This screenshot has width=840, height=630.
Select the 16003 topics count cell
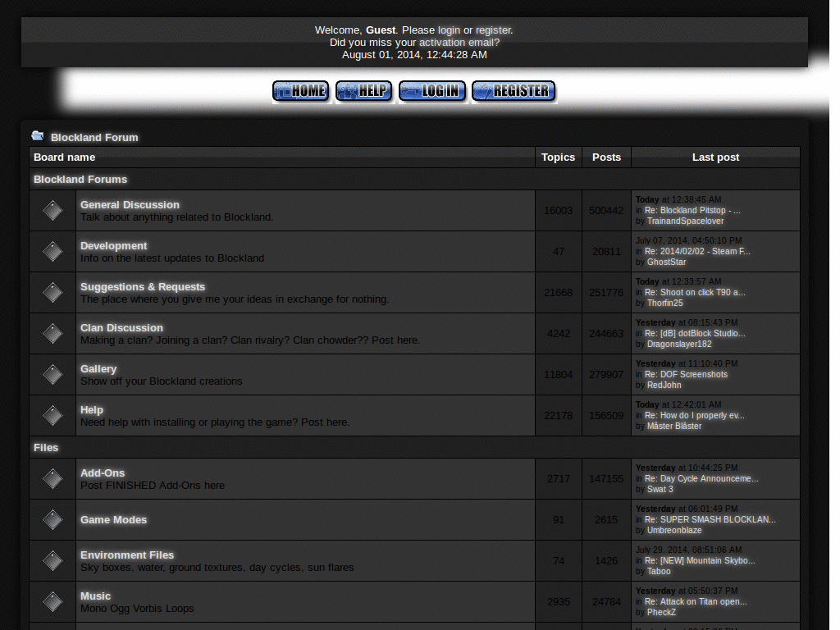tap(558, 211)
